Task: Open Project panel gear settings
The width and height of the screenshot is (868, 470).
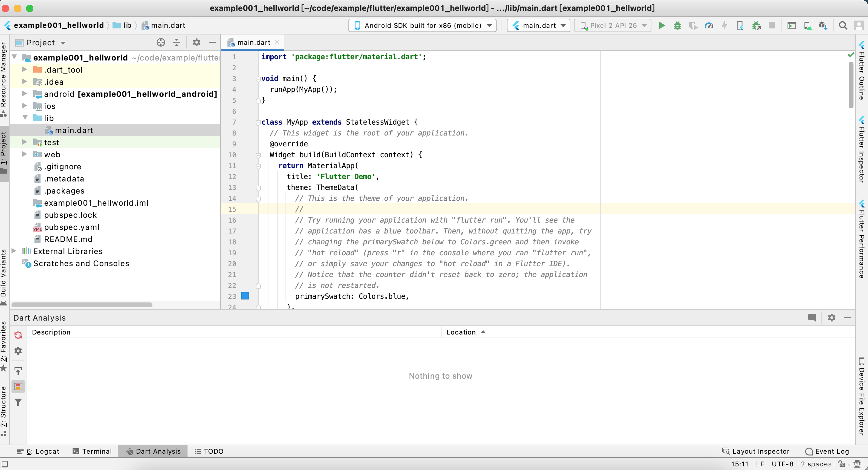Action: pyautogui.click(x=197, y=42)
